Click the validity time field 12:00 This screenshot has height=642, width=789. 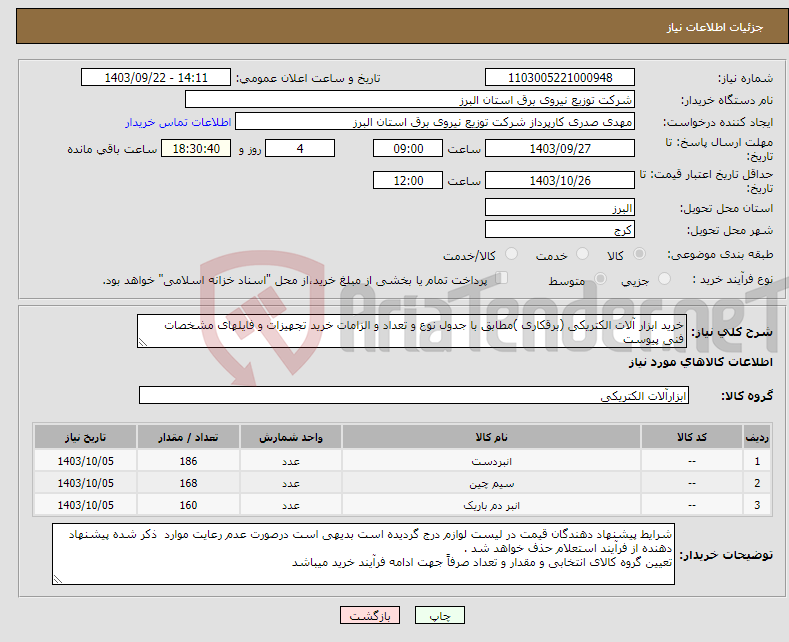(x=408, y=180)
